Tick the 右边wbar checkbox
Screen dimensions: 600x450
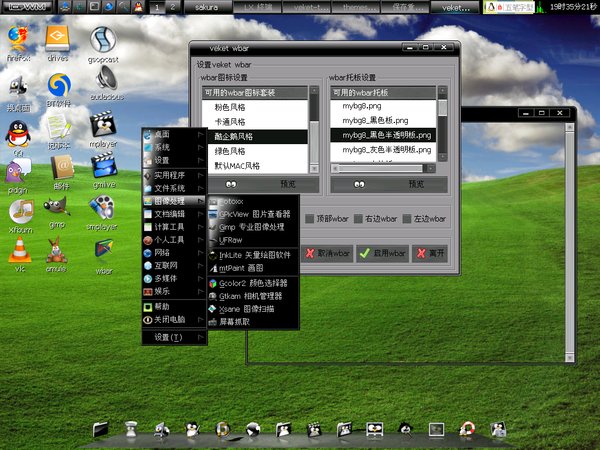click(x=359, y=219)
